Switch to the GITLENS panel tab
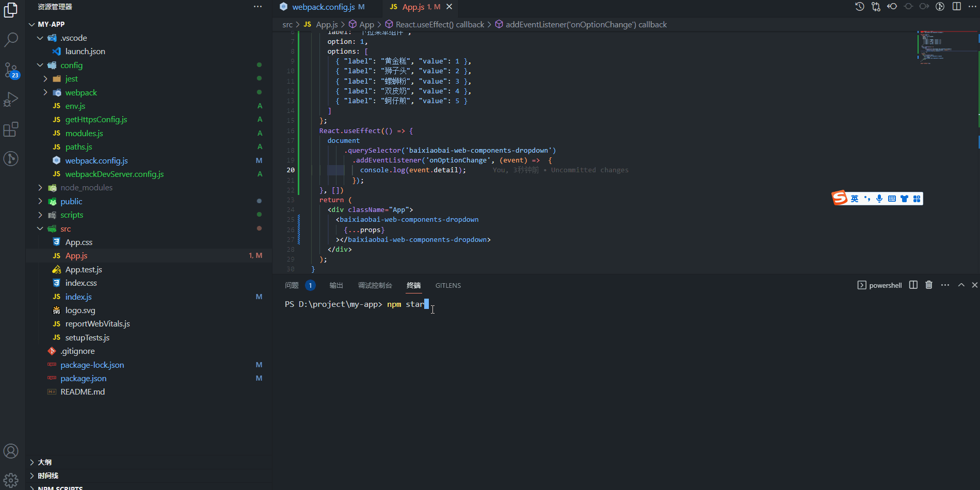The image size is (980, 490). [x=447, y=285]
